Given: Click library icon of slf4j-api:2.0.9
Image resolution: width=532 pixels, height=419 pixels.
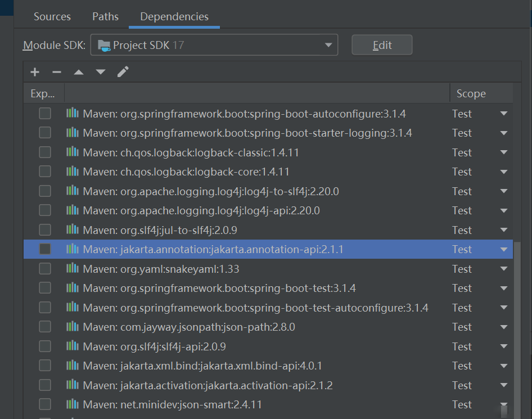Looking at the screenshot, I should [73, 346].
